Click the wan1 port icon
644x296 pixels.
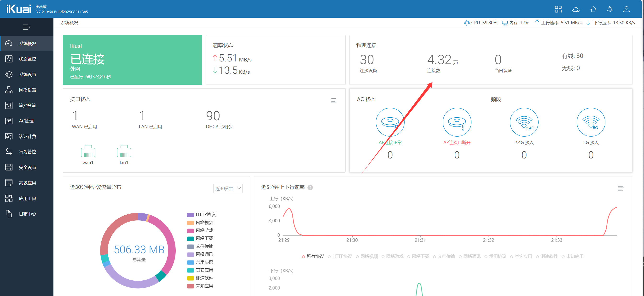[88, 151]
